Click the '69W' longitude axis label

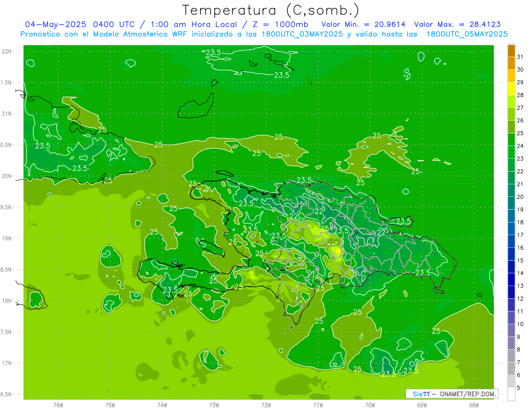422,405
